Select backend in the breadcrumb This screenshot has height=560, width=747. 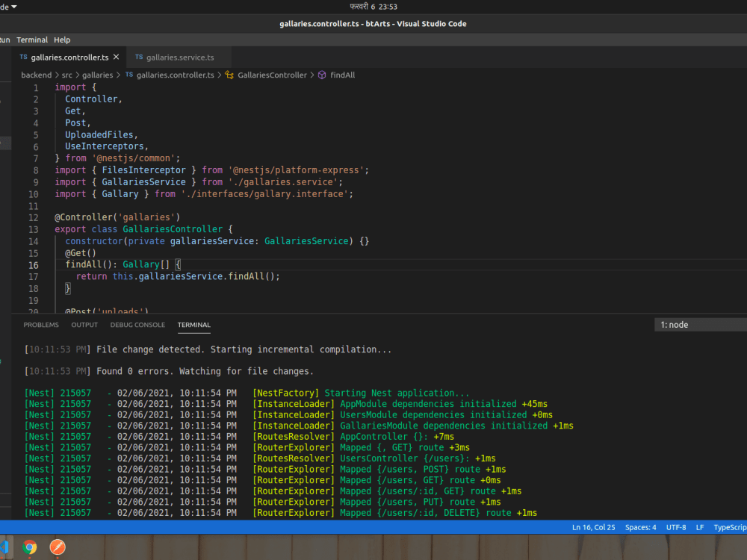coord(36,75)
